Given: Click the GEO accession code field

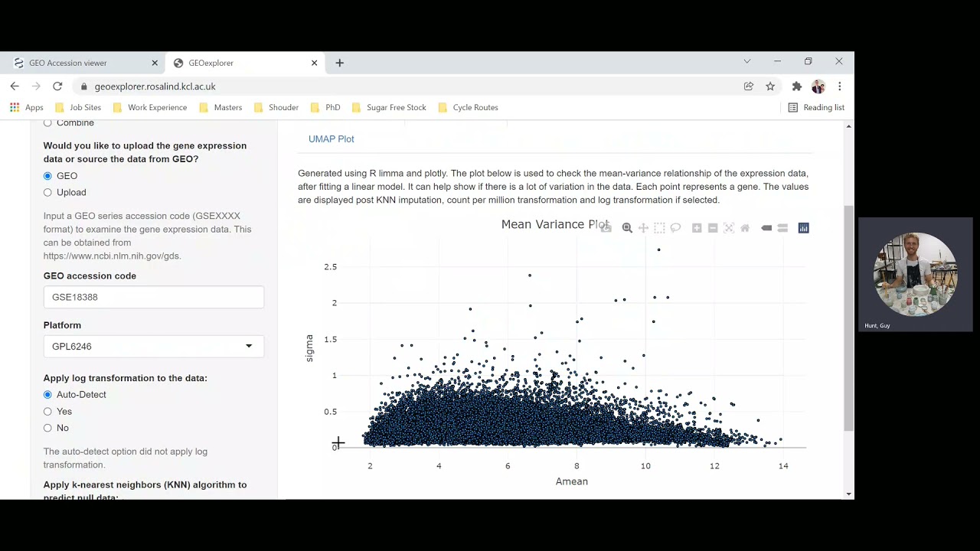Looking at the screenshot, I should pos(154,297).
